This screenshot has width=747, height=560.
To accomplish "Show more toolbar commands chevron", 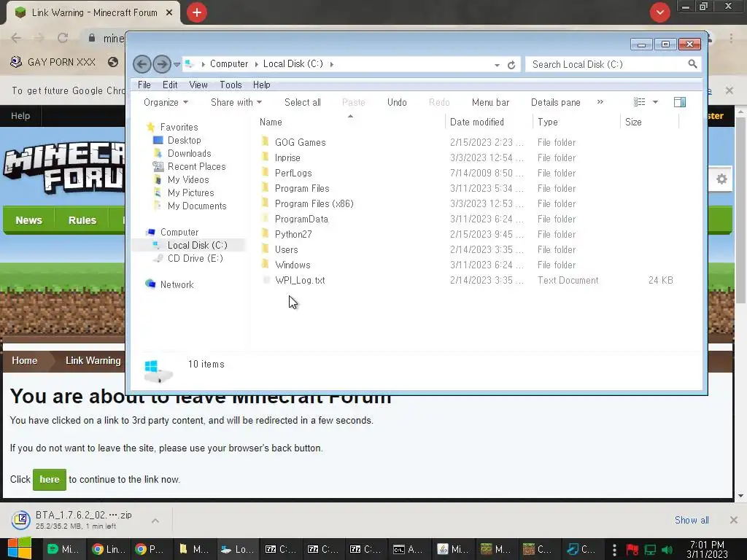I will pos(600,102).
